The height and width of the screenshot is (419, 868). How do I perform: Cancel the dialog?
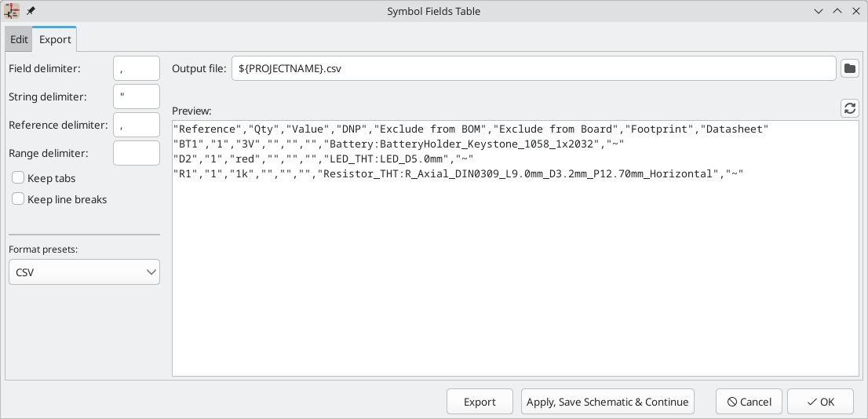coord(749,402)
